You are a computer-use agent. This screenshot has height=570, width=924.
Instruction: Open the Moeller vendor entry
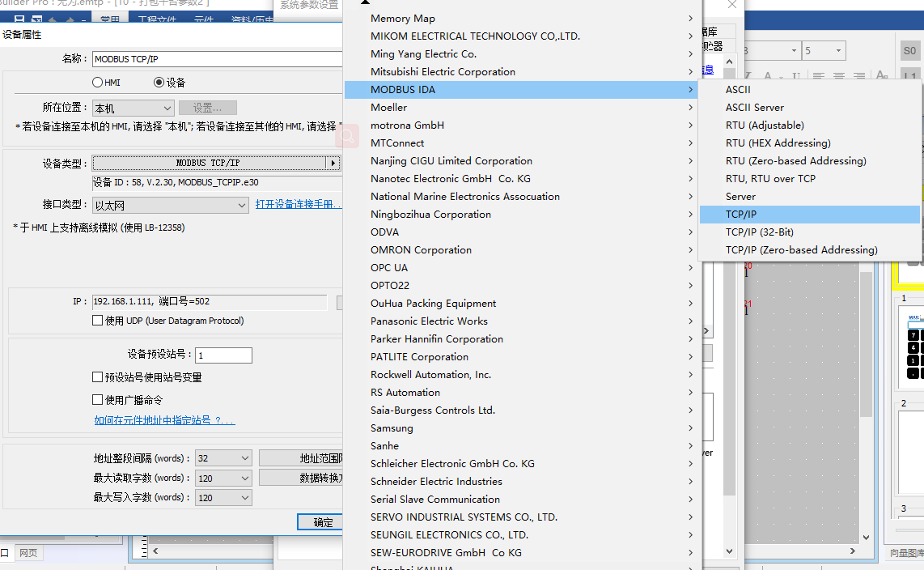(x=522, y=108)
